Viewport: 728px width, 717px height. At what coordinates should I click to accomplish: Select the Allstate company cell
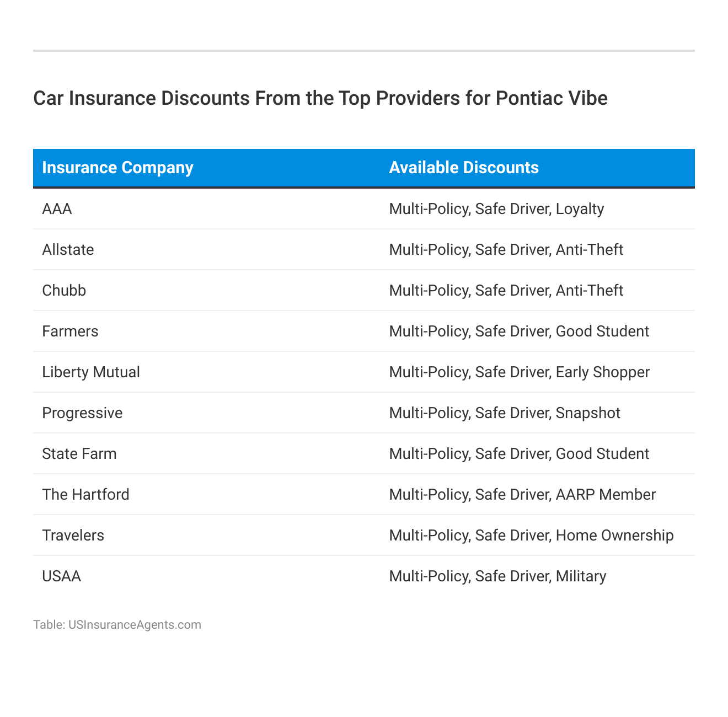tap(68, 250)
